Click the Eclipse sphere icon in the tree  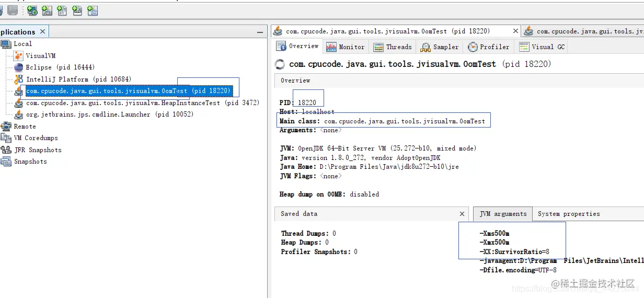click(18, 67)
